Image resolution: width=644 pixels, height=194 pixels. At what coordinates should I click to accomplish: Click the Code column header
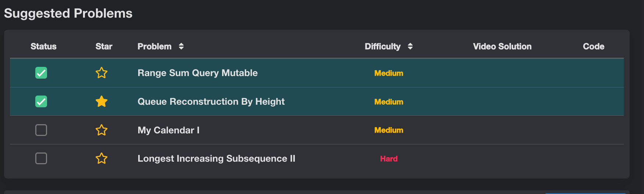593,46
